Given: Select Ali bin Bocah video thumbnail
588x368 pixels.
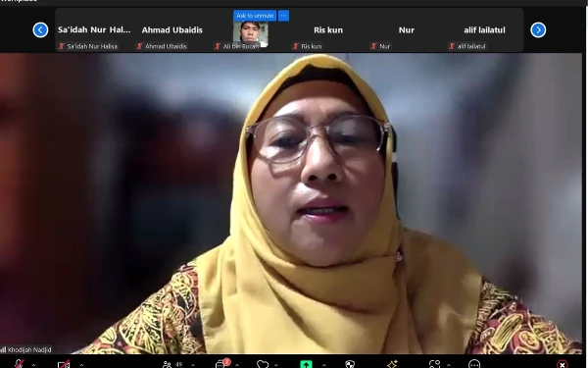Looking at the screenshot, I should coord(251,33).
